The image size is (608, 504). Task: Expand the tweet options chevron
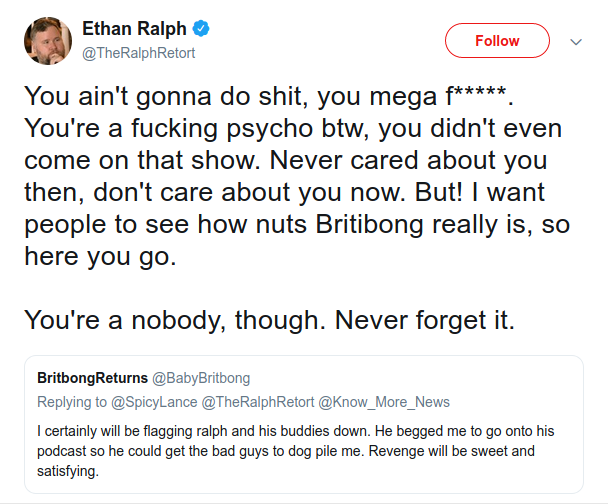pos(576,41)
